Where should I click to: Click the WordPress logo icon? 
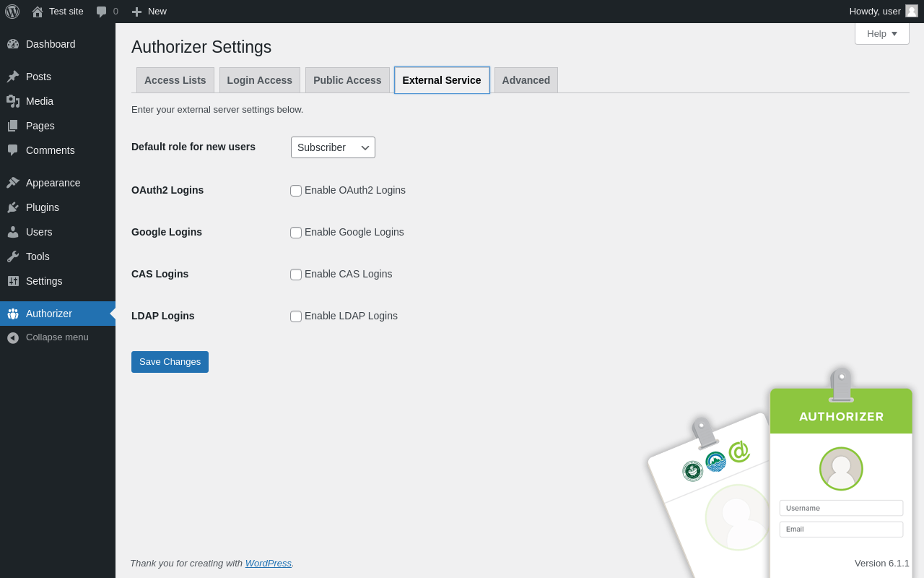[12, 12]
